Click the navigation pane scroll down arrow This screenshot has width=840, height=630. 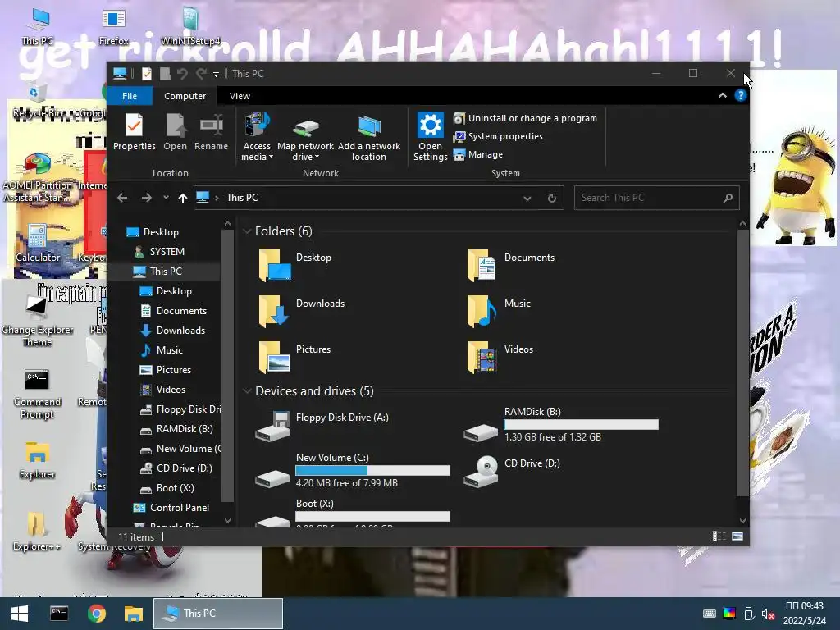click(227, 521)
